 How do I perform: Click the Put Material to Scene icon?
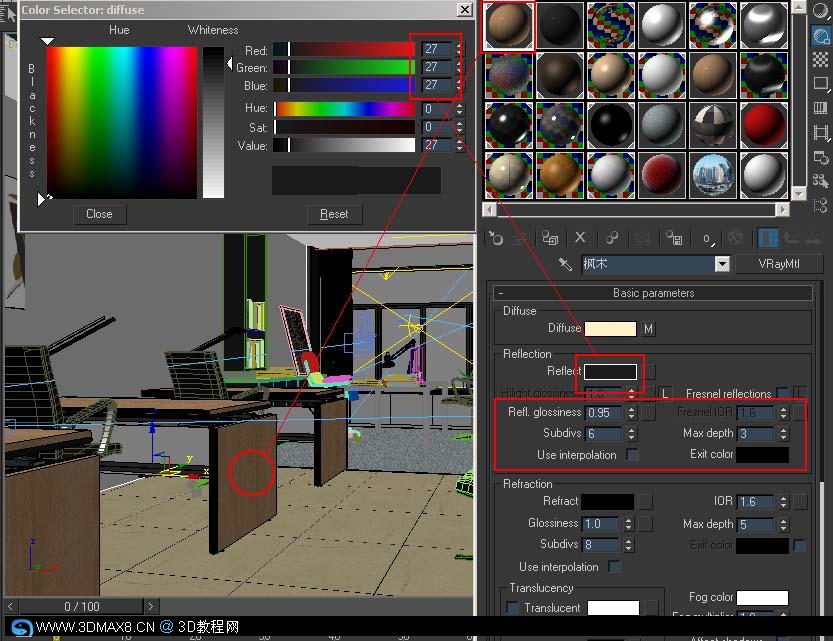click(x=521, y=239)
